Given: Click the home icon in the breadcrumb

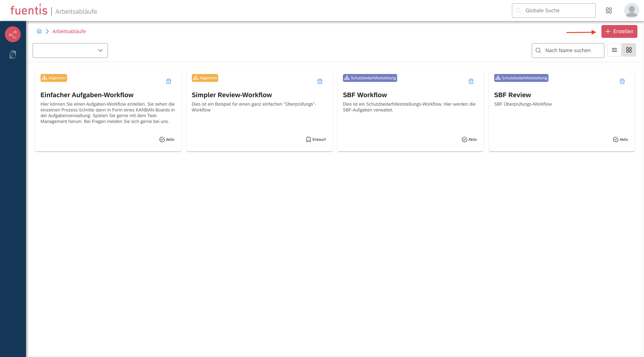Looking at the screenshot, I should [x=39, y=31].
